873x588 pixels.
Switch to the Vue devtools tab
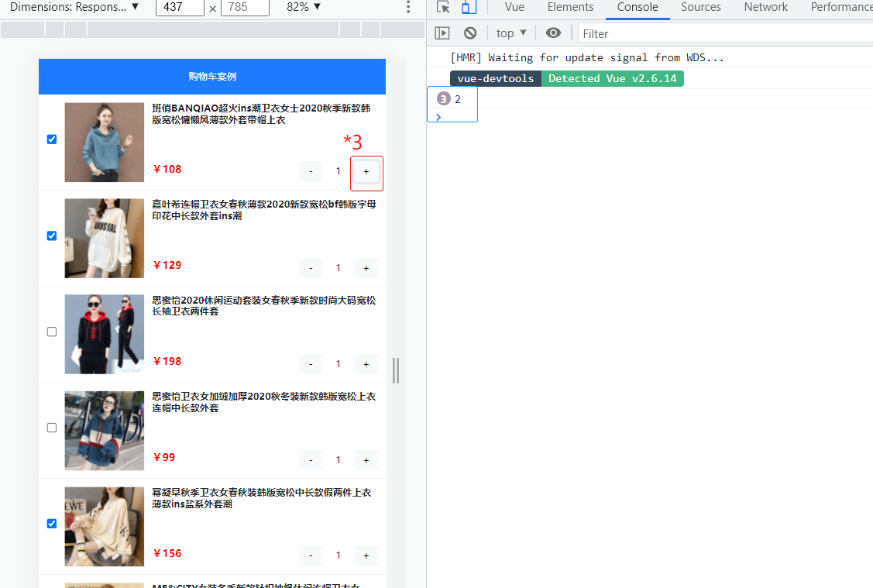pos(514,7)
